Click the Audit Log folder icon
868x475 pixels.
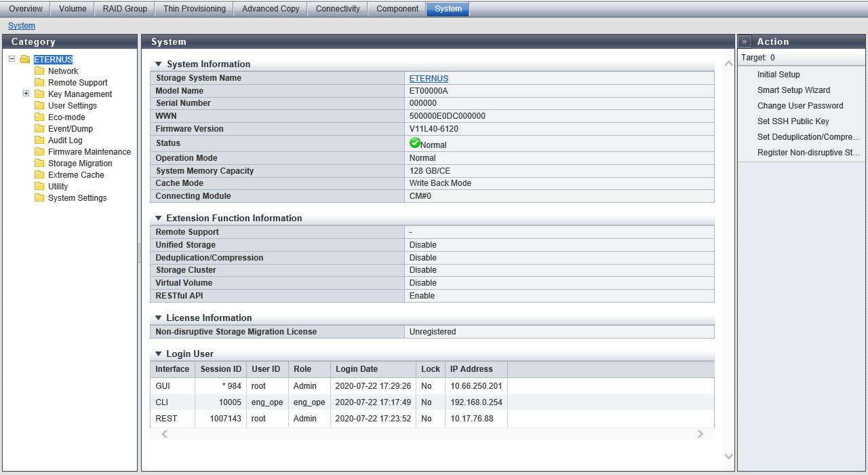pyautogui.click(x=39, y=140)
